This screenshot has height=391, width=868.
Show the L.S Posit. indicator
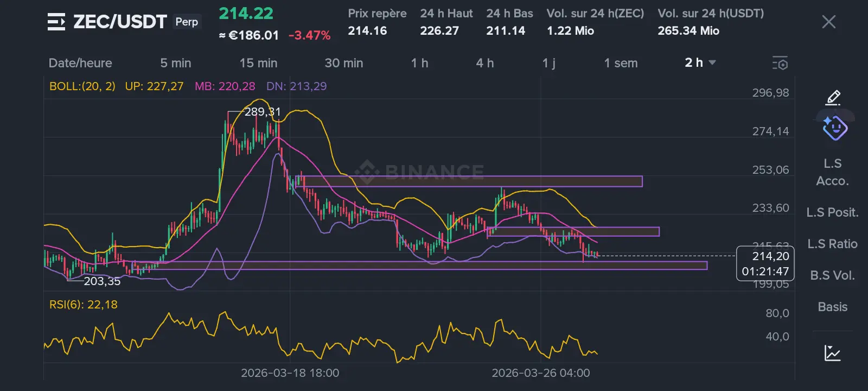[832, 212]
